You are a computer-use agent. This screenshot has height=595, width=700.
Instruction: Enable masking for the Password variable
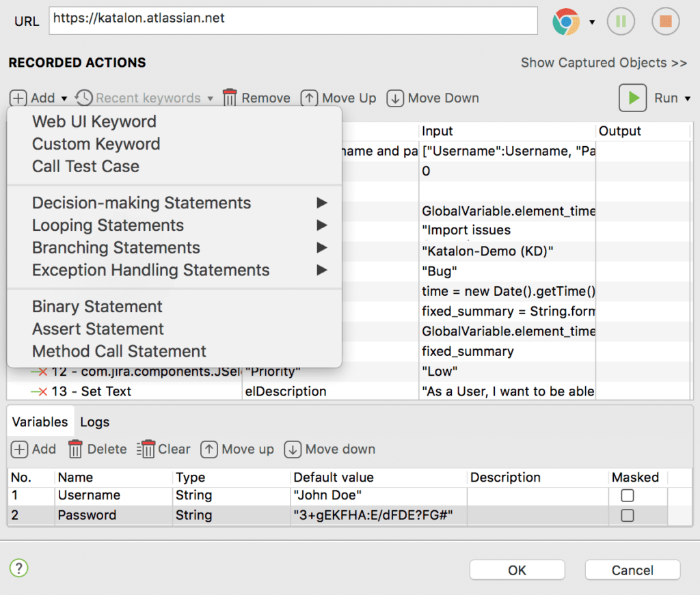(x=626, y=515)
